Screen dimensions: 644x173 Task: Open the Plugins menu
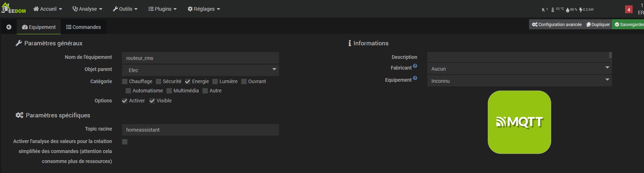point(163,9)
